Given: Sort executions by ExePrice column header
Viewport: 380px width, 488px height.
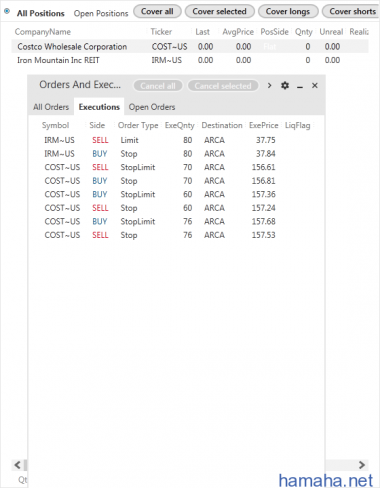Looking at the screenshot, I should click(264, 125).
